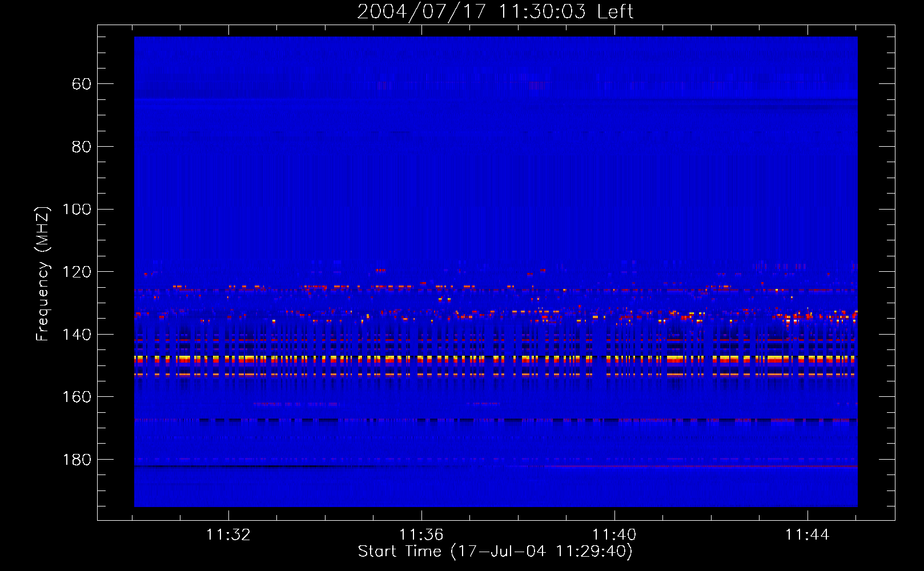Click the plot title "2004/07/17 11:30:03 Left"

[495, 11]
